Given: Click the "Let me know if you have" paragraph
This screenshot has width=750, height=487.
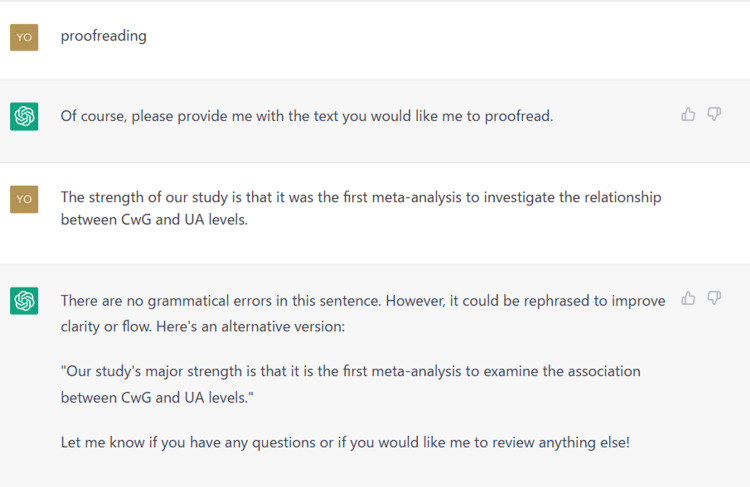Looking at the screenshot, I should point(345,441).
